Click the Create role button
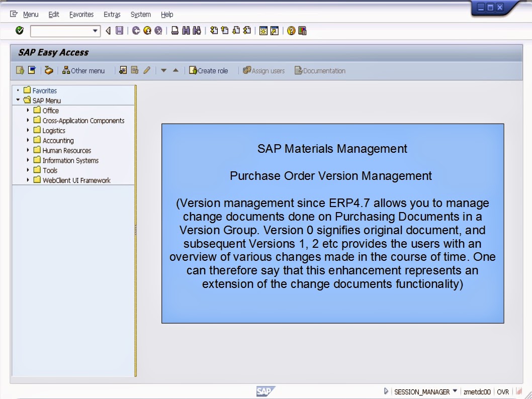532x399 pixels. 208,70
